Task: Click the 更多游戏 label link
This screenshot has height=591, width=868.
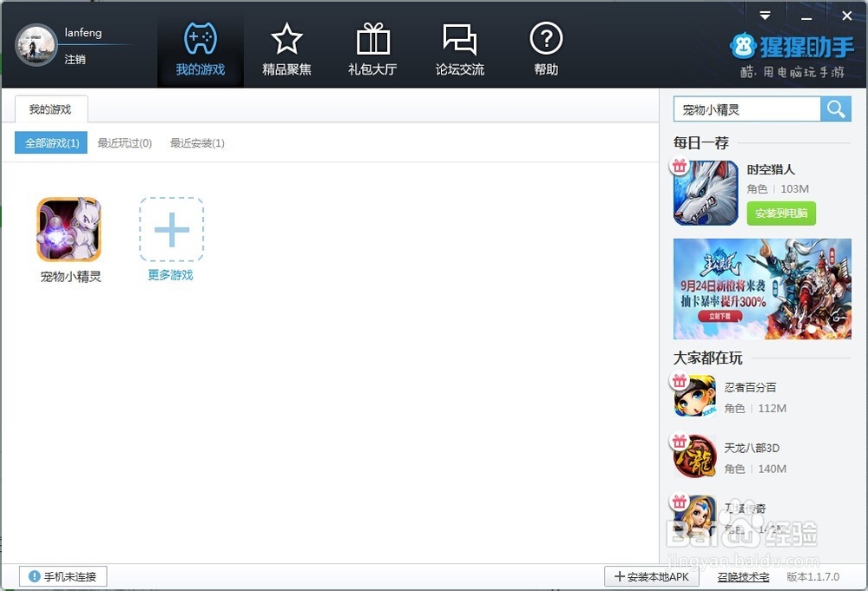Action: pos(170,275)
